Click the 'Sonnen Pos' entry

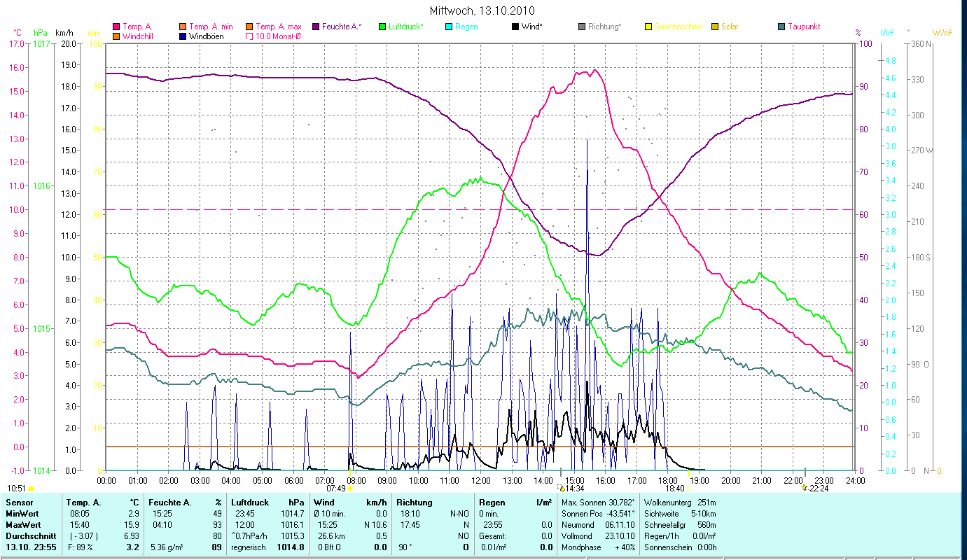click(598, 514)
